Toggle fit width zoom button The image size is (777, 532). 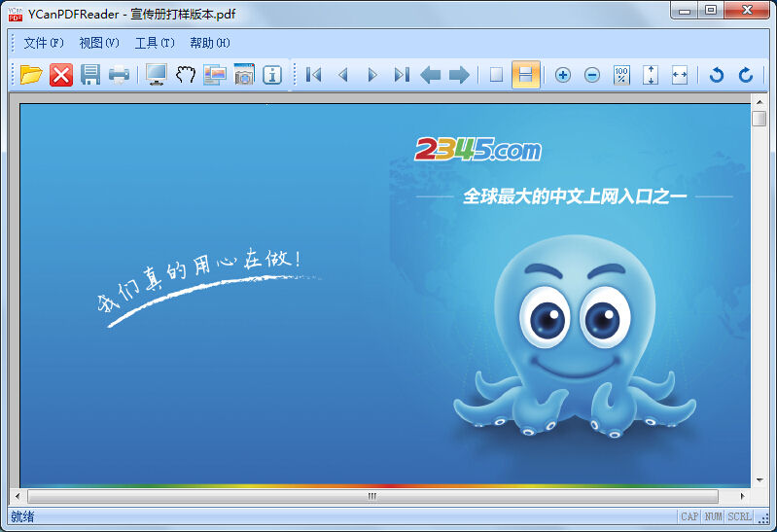pos(680,75)
